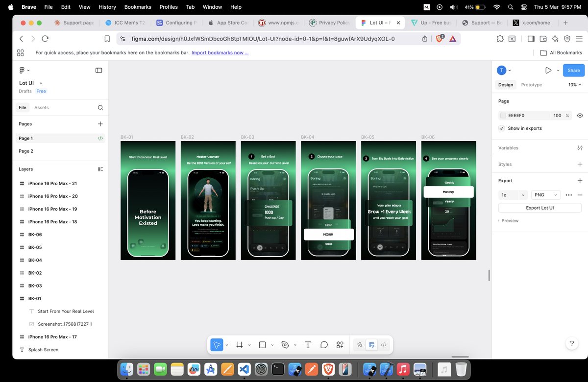Open the Assets tab
This screenshot has width=588, height=382.
point(42,108)
